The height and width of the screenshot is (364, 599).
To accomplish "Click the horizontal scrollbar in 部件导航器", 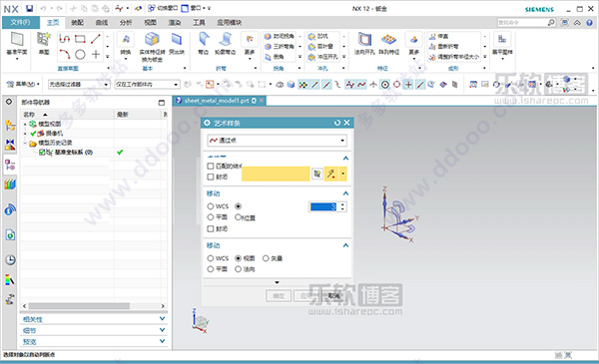I will coord(79,306).
